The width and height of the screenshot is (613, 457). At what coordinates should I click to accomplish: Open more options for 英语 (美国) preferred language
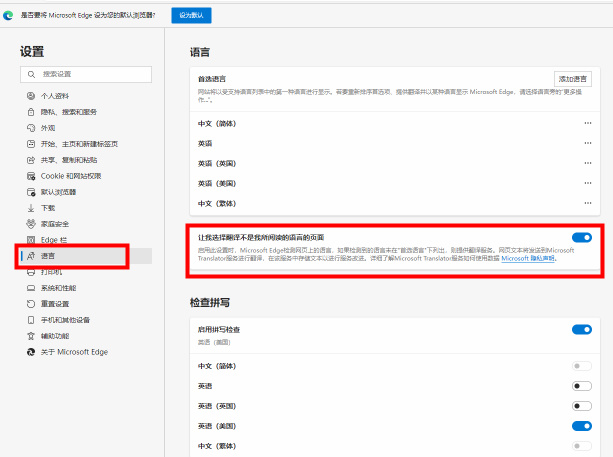pyautogui.click(x=588, y=183)
